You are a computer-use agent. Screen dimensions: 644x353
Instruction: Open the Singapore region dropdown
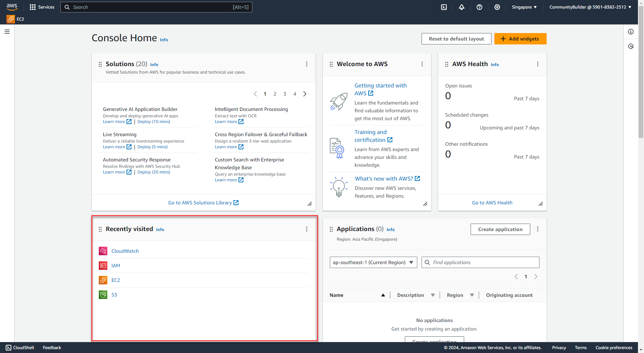click(x=524, y=7)
